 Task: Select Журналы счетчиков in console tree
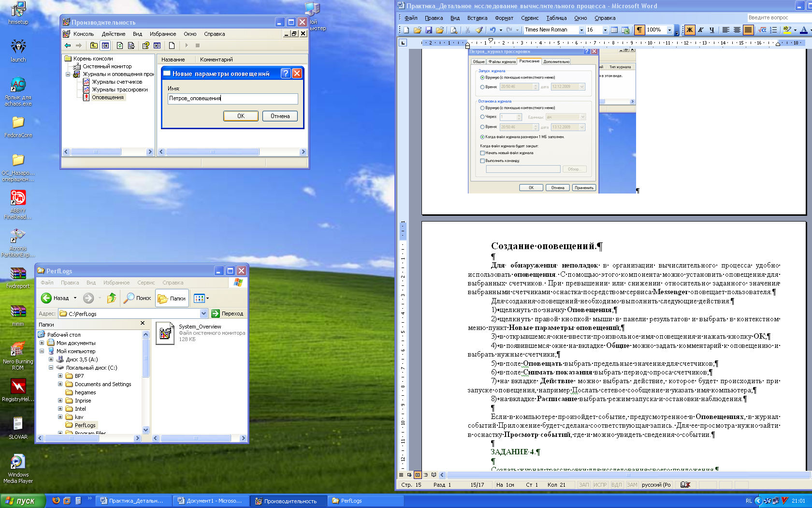(x=117, y=82)
